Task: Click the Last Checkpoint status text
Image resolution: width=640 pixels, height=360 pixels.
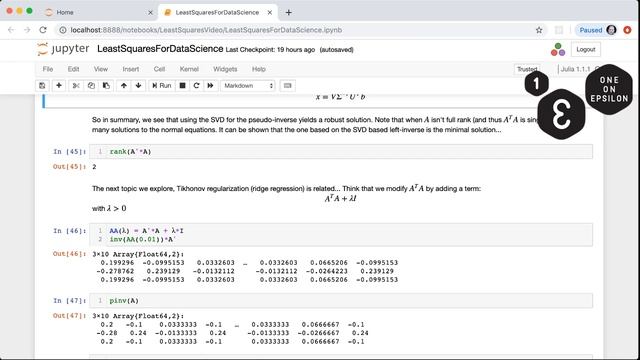Action: (270, 50)
